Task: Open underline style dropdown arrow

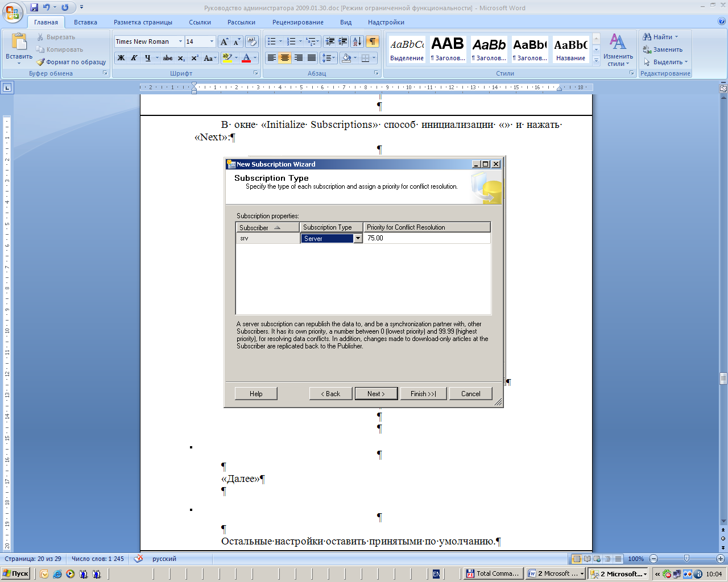Action: pos(157,58)
